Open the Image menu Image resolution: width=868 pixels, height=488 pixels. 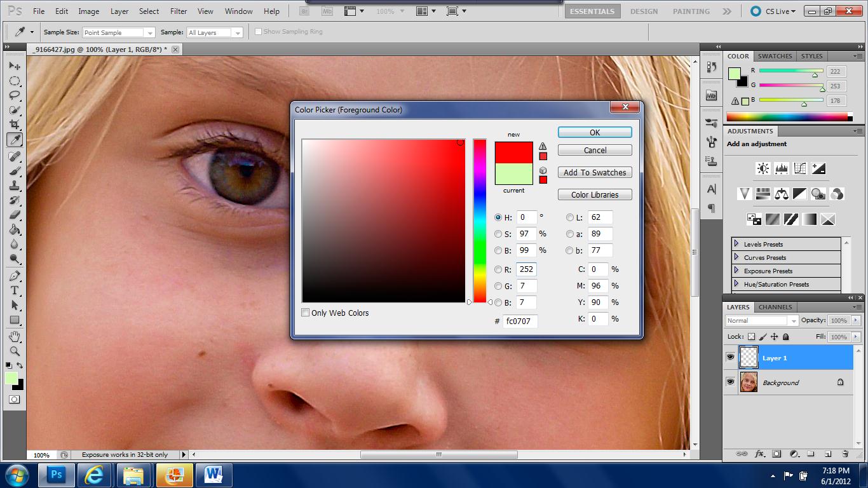[88, 11]
